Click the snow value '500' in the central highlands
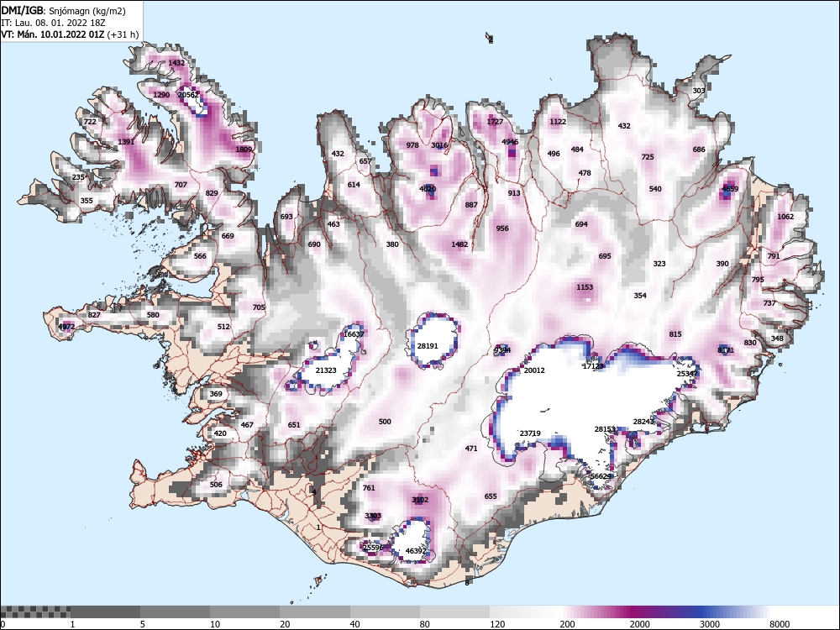The image size is (840, 630). [x=385, y=422]
